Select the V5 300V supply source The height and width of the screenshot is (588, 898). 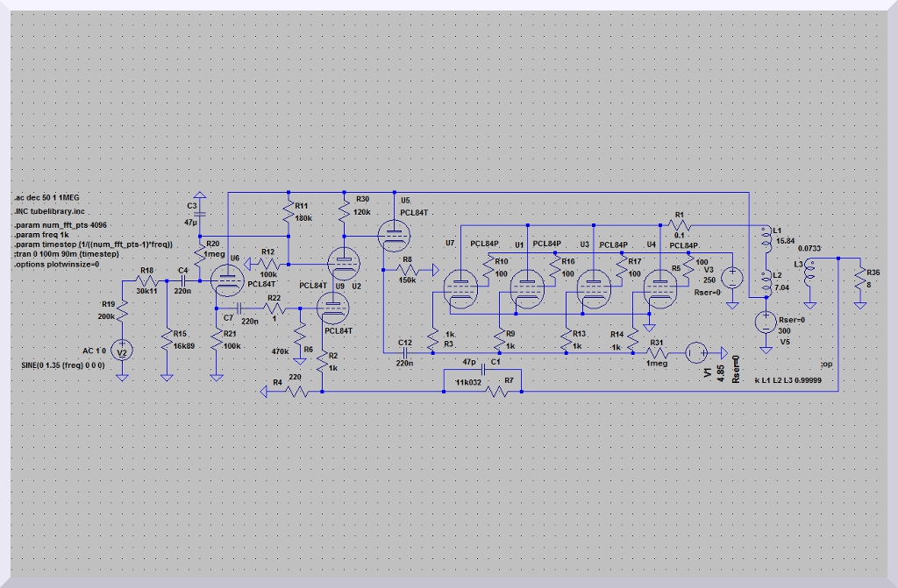(766, 322)
